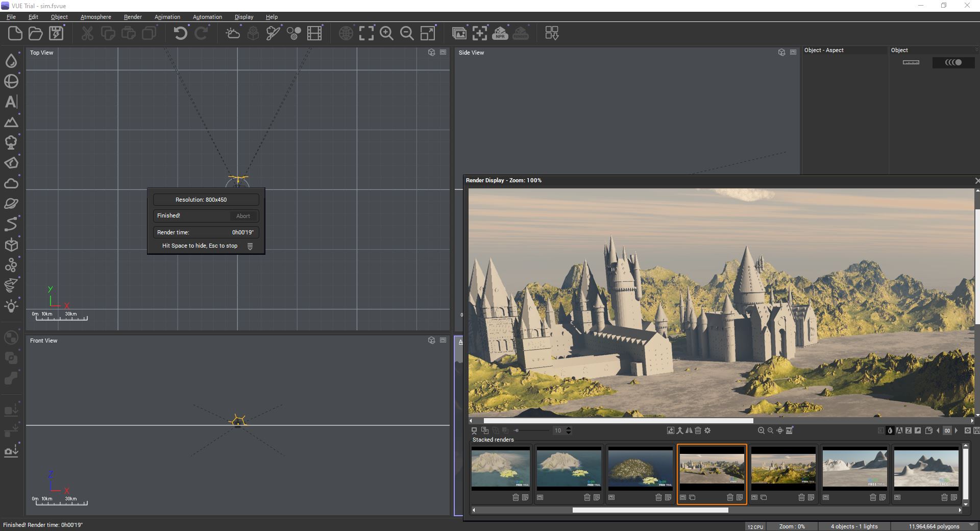The height and width of the screenshot is (531, 980).
Task: Open the options menu icon in render status dialog
Action: pos(250,246)
